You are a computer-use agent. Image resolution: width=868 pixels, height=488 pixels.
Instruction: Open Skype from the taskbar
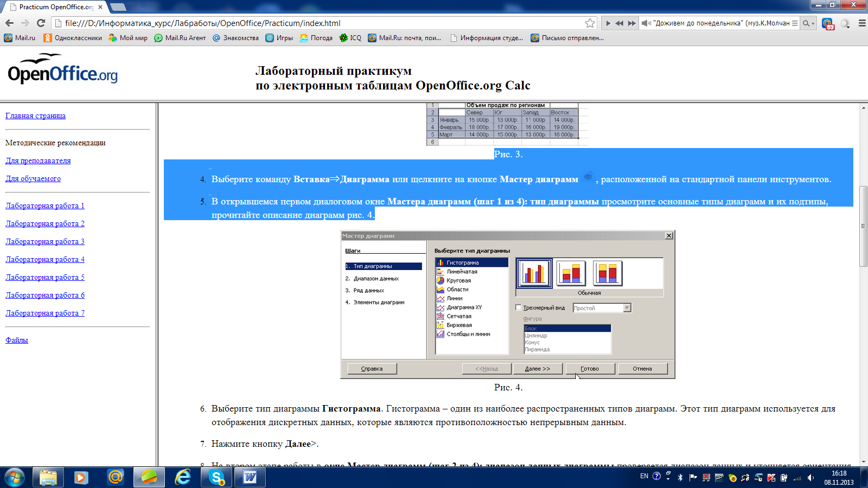point(216,477)
